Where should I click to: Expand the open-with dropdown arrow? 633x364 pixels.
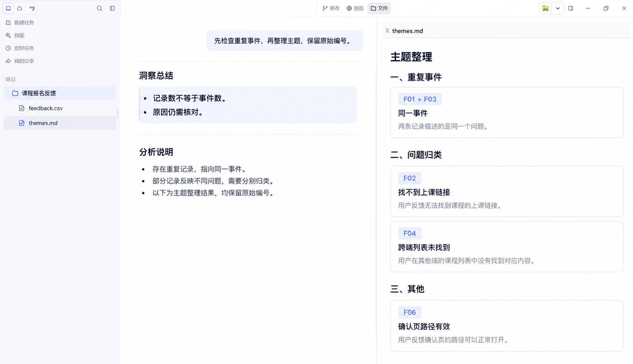(x=558, y=8)
